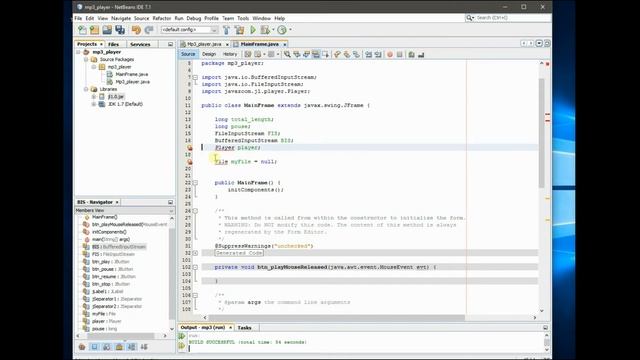The height and width of the screenshot is (360, 640).
Task: Toggle Show Non-Public Members in Navigator
Action: coord(119,347)
